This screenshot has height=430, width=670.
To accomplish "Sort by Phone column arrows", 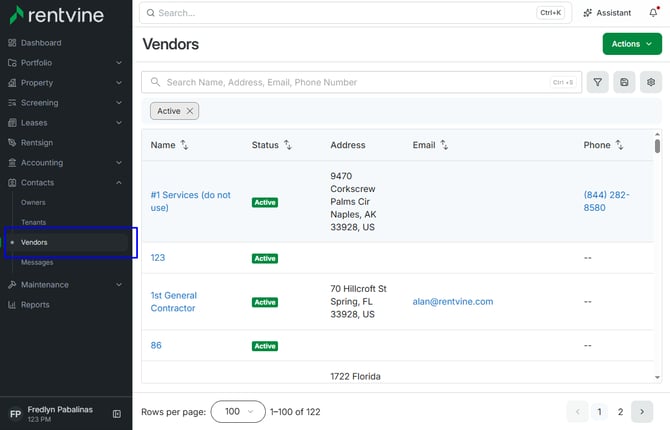I will tap(619, 145).
